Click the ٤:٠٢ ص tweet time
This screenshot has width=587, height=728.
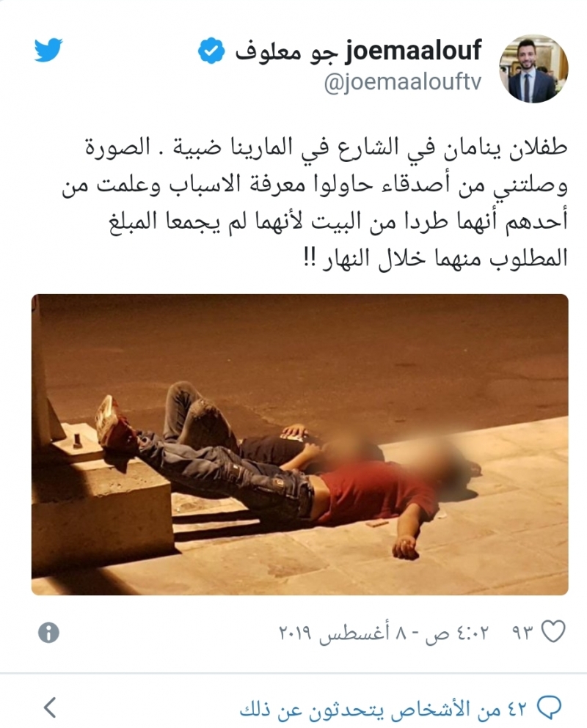(456, 633)
